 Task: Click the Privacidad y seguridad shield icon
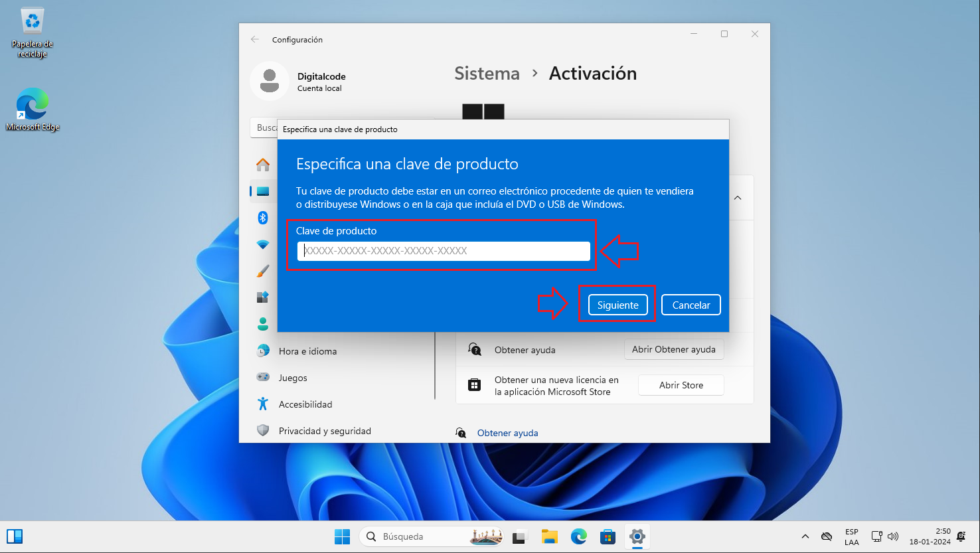pos(263,430)
